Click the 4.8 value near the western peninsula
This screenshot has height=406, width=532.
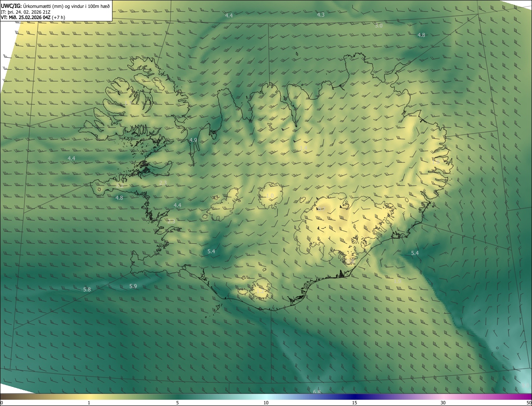tap(119, 198)
